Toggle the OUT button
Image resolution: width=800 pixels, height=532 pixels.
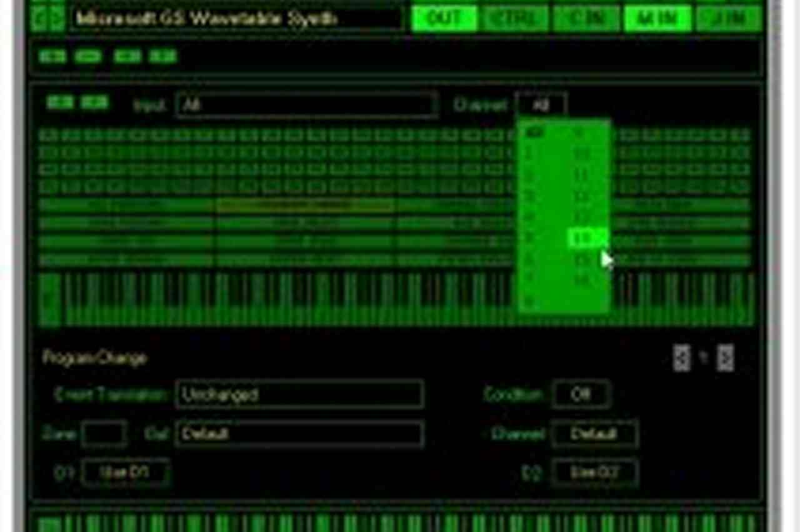(x=444, y=19)
